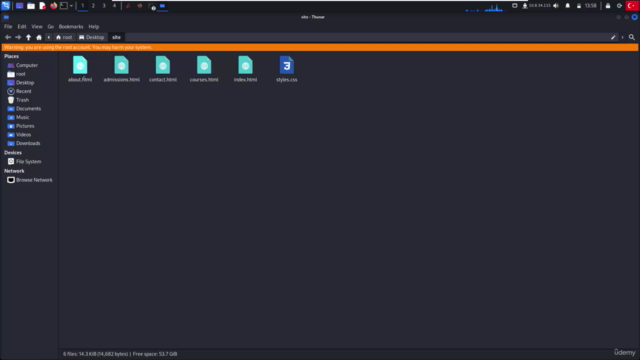Go to parent folder up arrow
The height and width of the screenshot is (360, 640).
[x=28, y=37]
